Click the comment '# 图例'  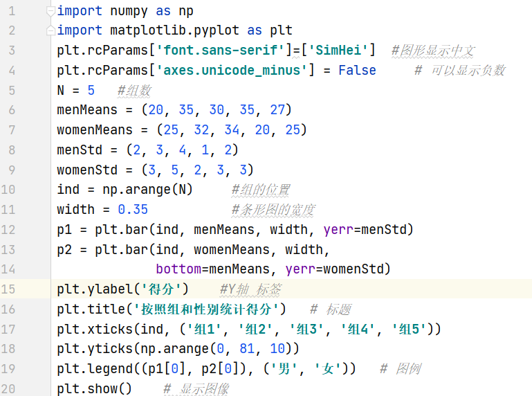(401, 369)
